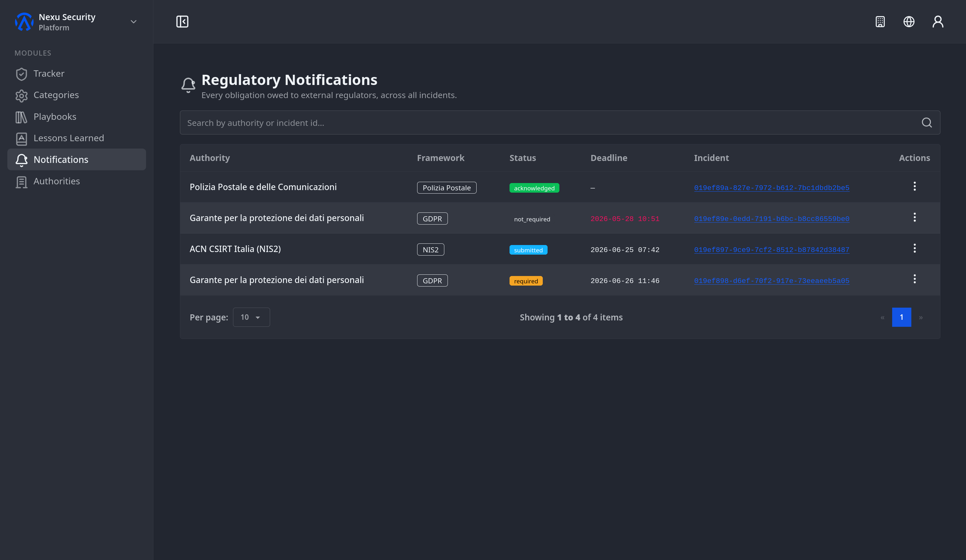Open incident 019ef89e-0edd-7191-b6bc-b8cc86559be0

coord(771,219)
